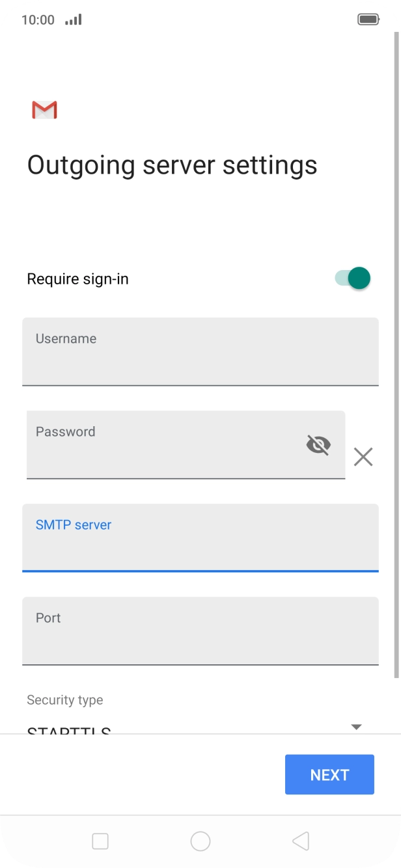The height and width of the screenshot is (868, 401).
Task: Click the Gmail logo icon
Action: 44,110
